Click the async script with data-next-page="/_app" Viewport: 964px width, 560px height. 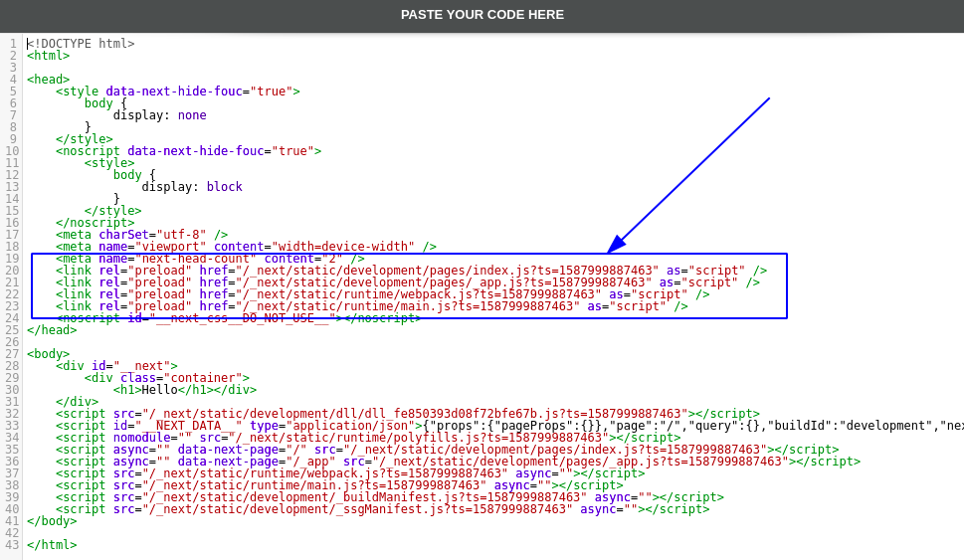point(458,462)
